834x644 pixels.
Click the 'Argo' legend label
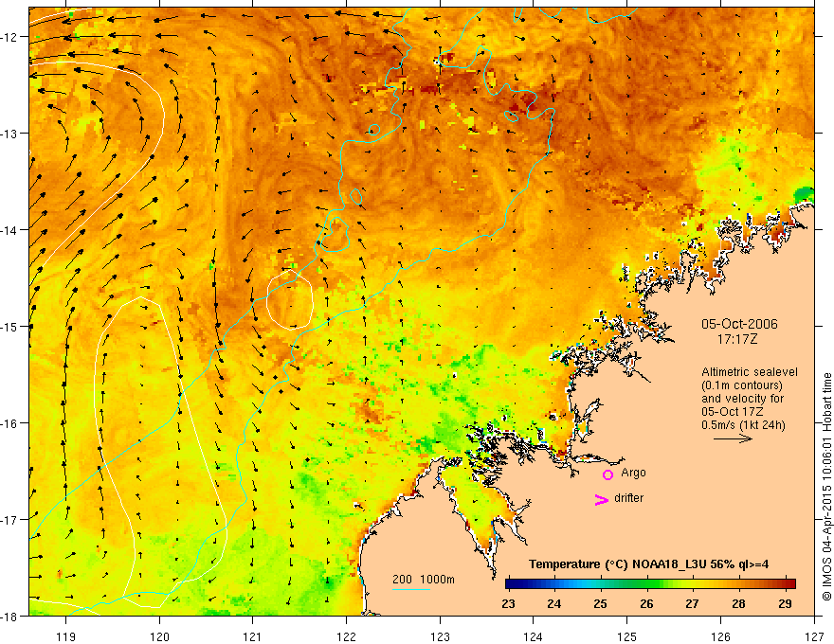633,473
